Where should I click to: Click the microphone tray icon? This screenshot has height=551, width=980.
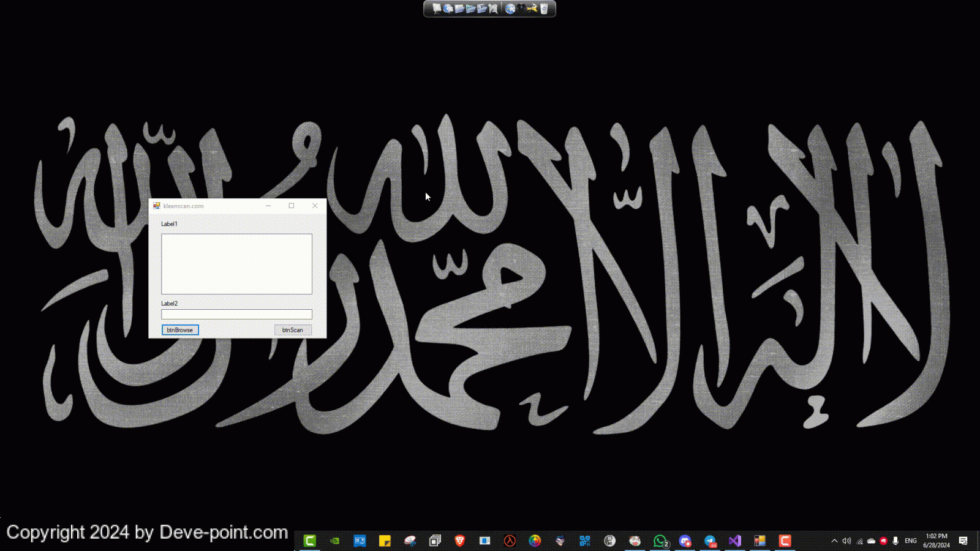point(895,541)
